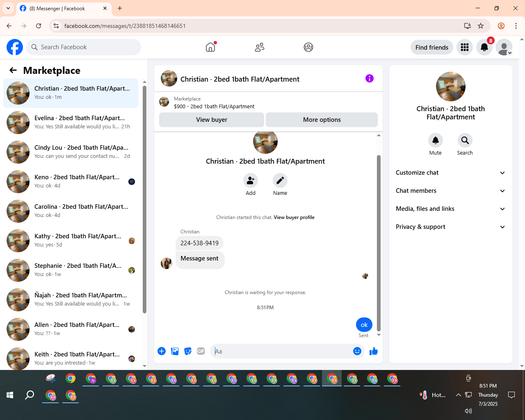The height and width of the screenshot is (420, 525).
Task: Click the right panel apartment profile picture
Action: pyautogui.click(x=451, y=87)
